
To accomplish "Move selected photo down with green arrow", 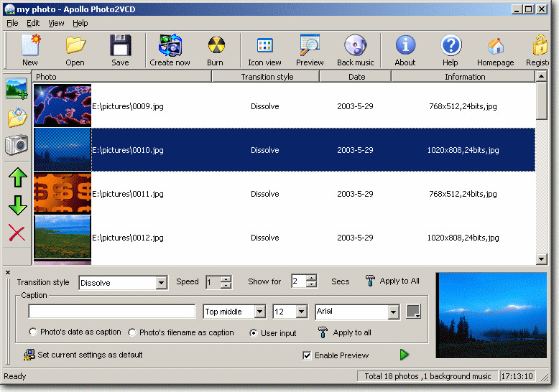I will [17, 205].
